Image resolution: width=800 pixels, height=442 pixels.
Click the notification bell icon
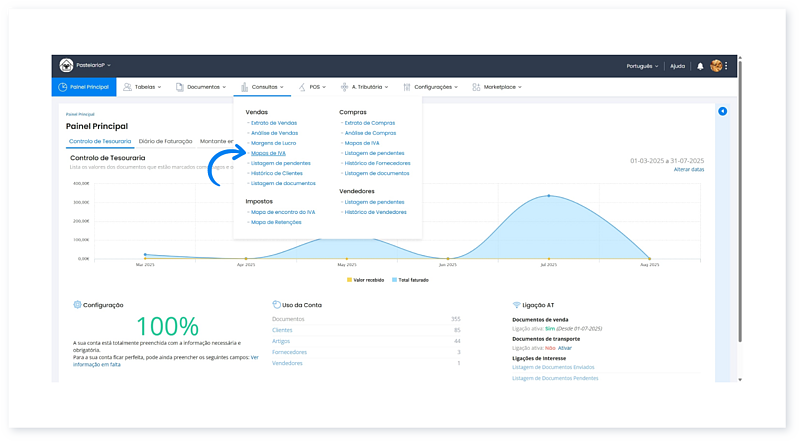point(700,66)
